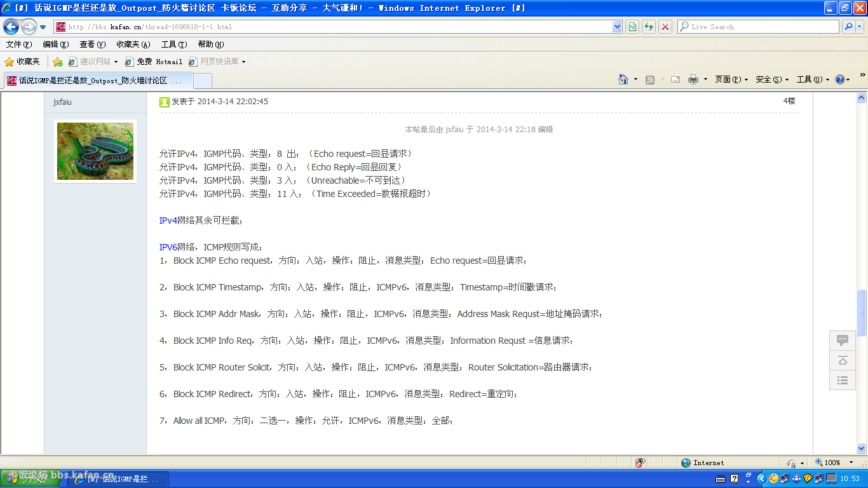Image resolution: width=868 pixels, height=488 pixels.
Task: Open the 免费 Hotmail favorites link
Action: (153, 62)
